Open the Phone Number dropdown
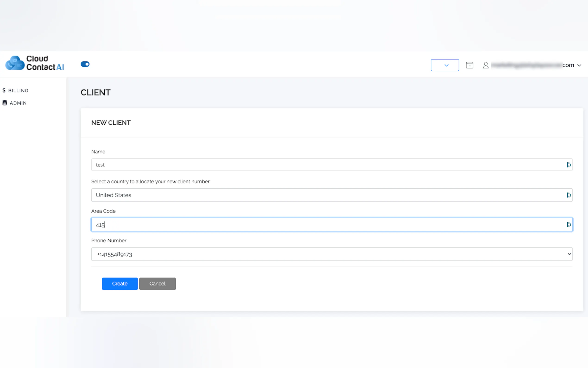 point(332,254)
